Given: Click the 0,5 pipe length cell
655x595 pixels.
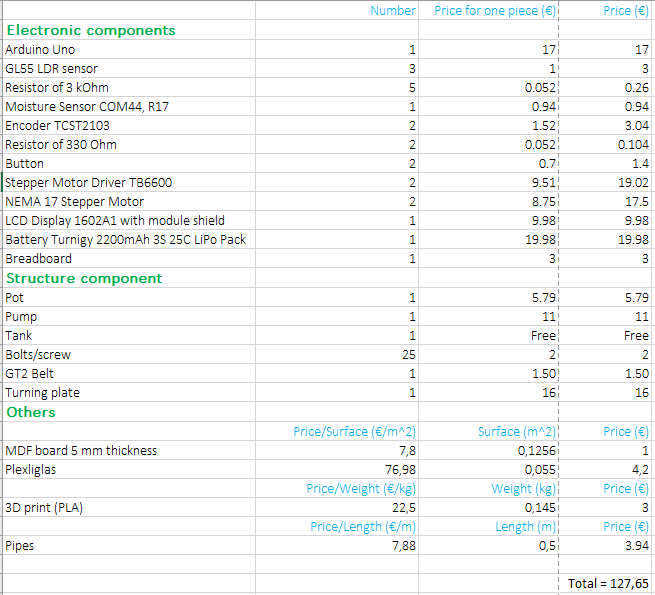Looking at the screenshot, I should tap(488, 545).
